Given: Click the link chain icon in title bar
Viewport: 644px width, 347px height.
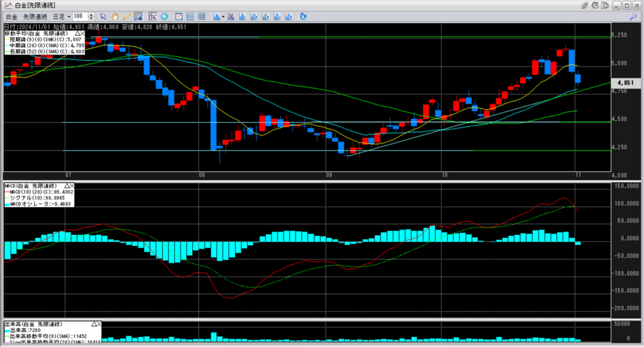Looking at the screenshot, I should [x=585, y=5].
